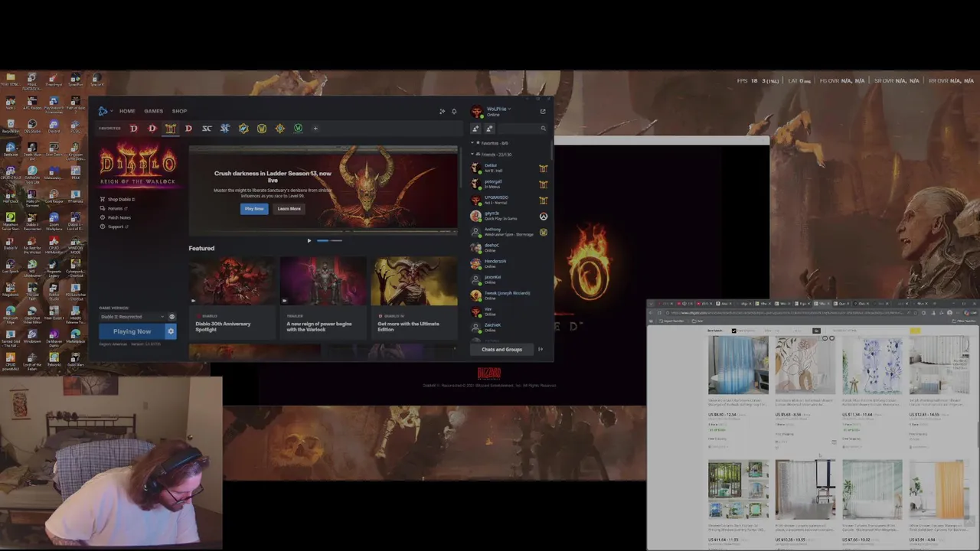This screenshot has height=551, width=980.
Task: Open game settings gear next to Playing Now
Action: (x=171, y=331)
